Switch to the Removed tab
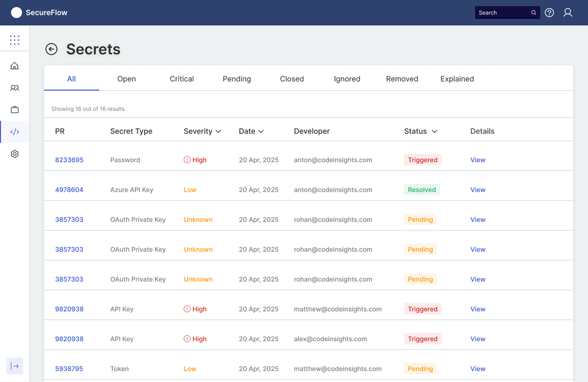 point(402,79)
